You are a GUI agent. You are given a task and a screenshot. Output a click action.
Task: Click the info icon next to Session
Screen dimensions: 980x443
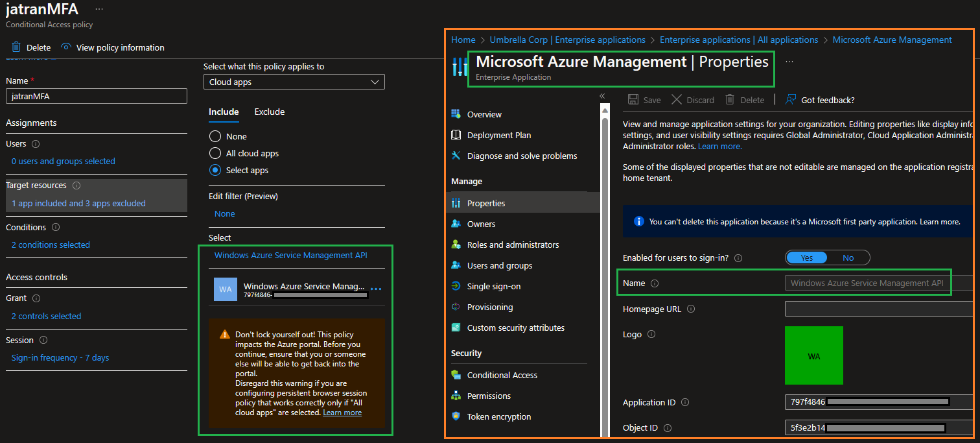pos(43,340)
